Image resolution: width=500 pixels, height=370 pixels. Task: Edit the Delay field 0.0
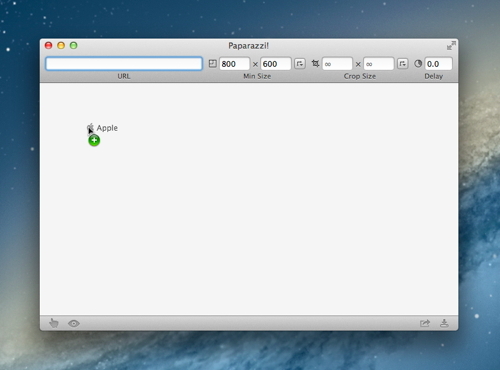pos(438,64)
